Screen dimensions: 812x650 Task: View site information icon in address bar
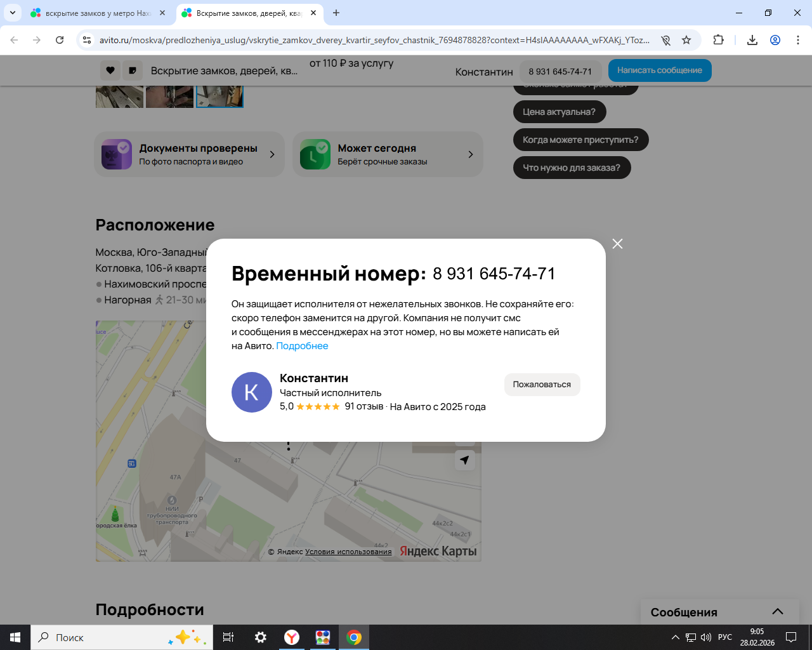tap(87, 40)
